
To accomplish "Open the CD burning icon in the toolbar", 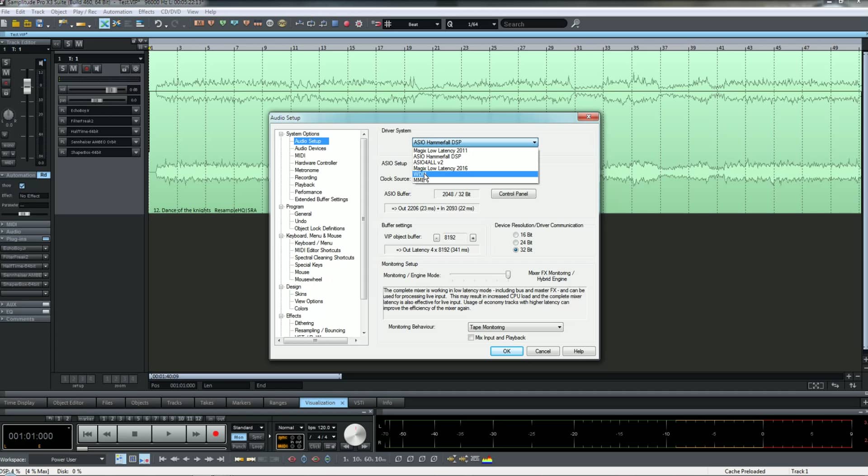I will click(270, 24).
